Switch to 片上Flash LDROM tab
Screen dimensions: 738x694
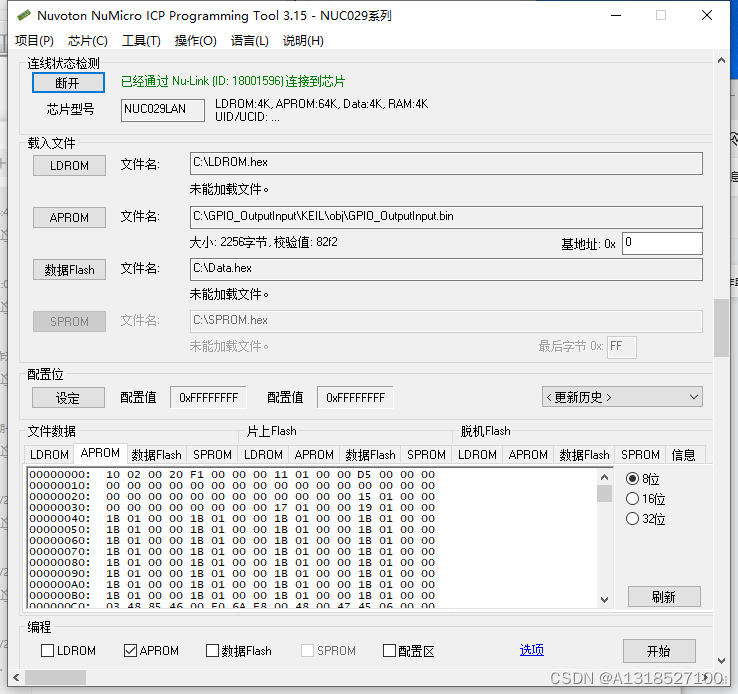tap(263, 455)
